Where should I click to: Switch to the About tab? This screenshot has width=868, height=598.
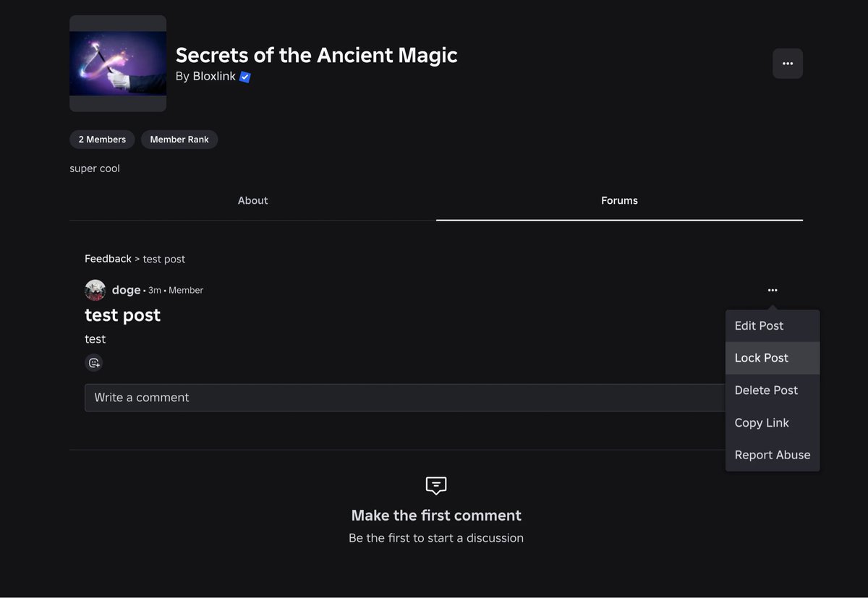point(252,201)
